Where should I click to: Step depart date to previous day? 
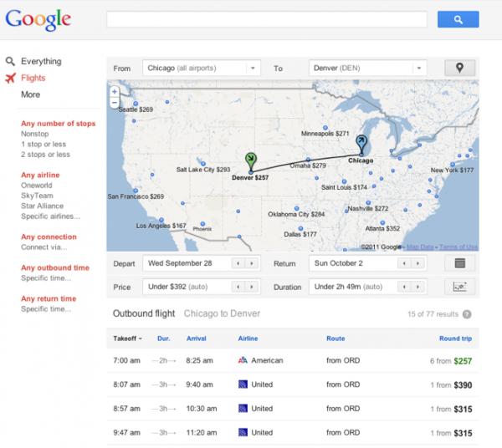click(x=238, y=263)
